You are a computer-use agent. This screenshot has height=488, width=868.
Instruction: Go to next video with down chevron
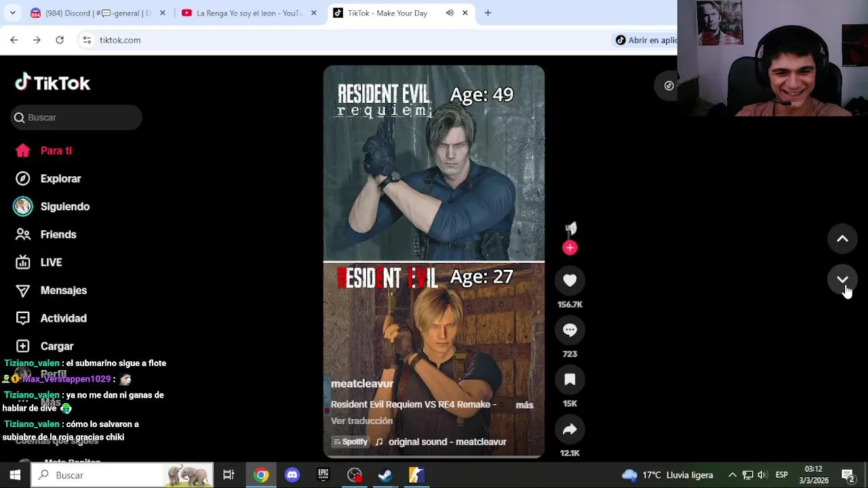coord(842,279)
